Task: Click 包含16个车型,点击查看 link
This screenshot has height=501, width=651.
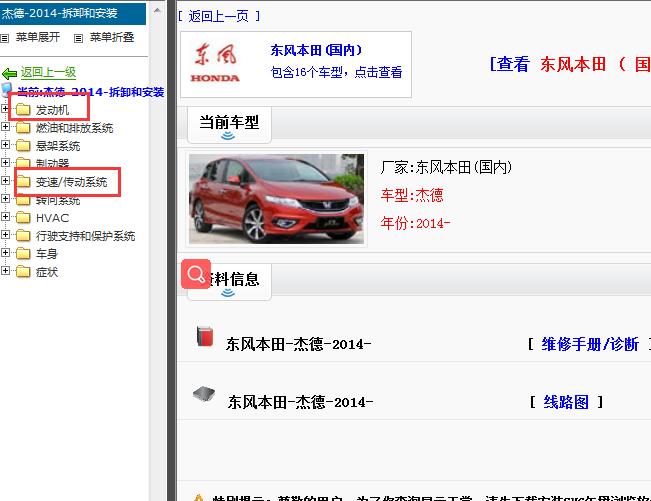Action: (x=336, y=72)
